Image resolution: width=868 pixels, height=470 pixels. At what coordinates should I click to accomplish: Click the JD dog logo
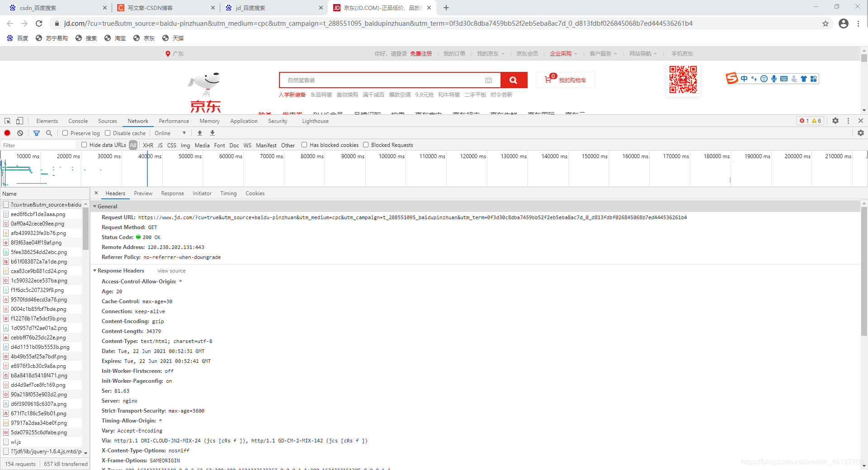point(205,92)
